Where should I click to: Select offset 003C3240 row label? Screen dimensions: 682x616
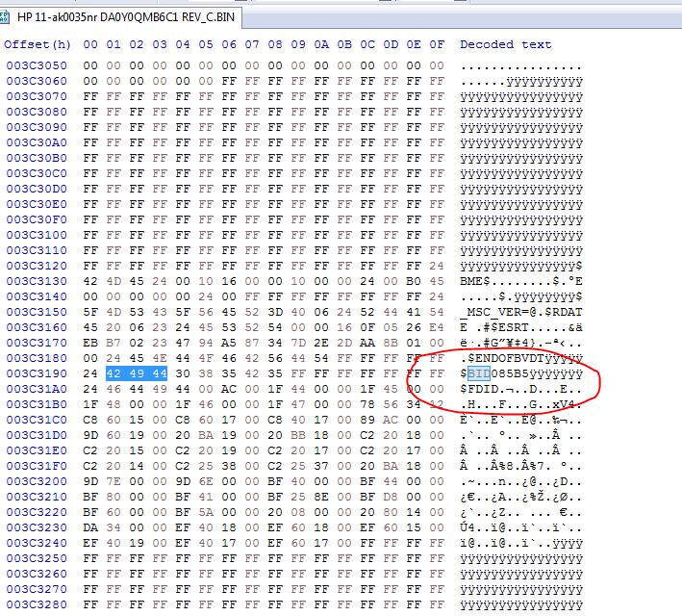(x=37, y=543)
